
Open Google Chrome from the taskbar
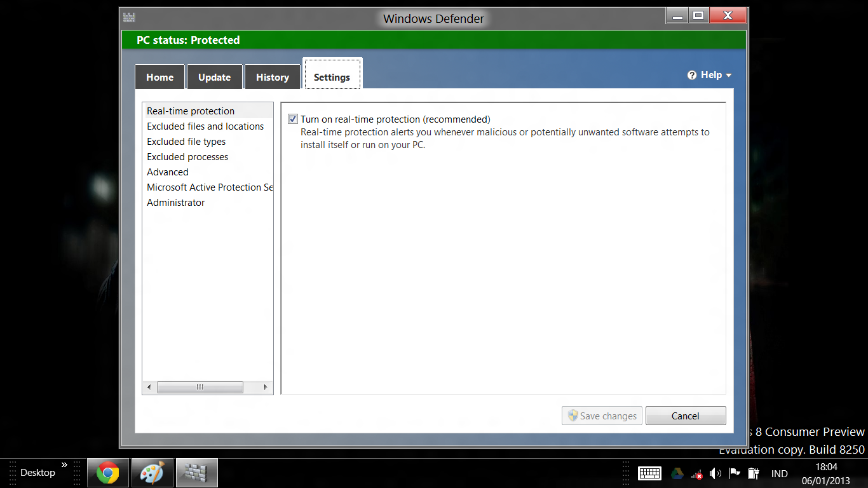(108, 473)
